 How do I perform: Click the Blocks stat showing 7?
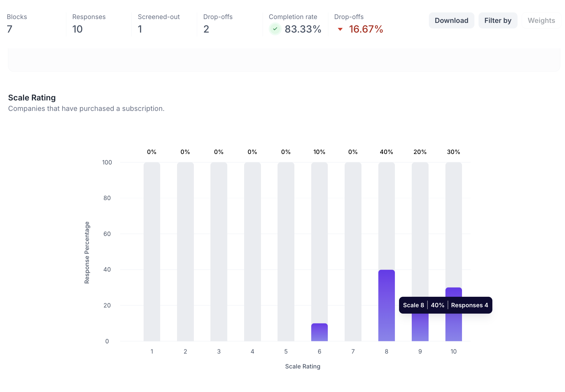tap(10, 29)
